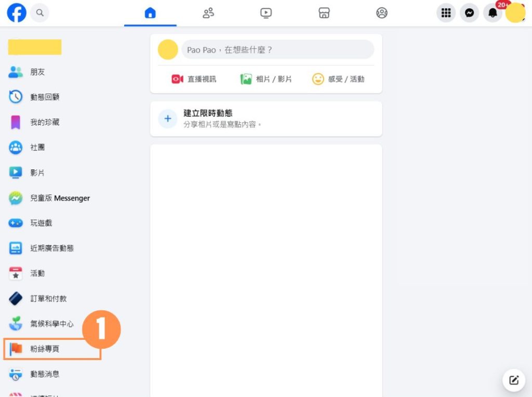Image resolution: width=532 pixels, height=397 pixels.
Task: Go to the Home tab
Action: click(150, 13)
